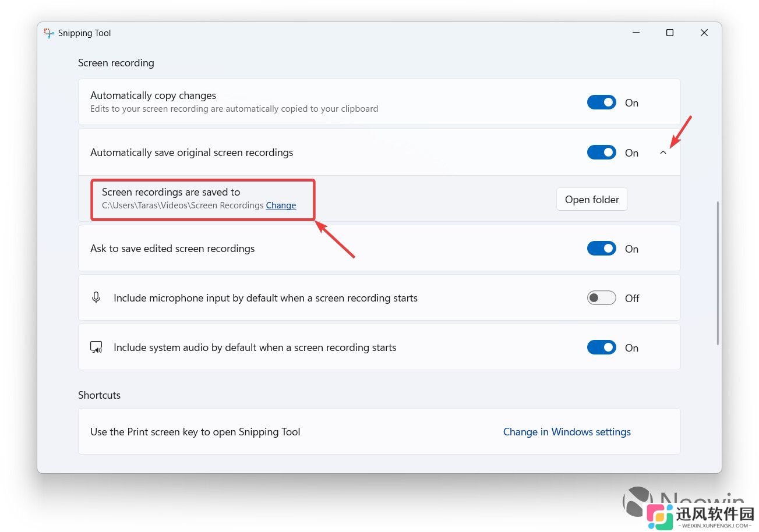Open folder of saved screen recordings
Viewport: 759px width, 532px height.
tap(592, 199)
